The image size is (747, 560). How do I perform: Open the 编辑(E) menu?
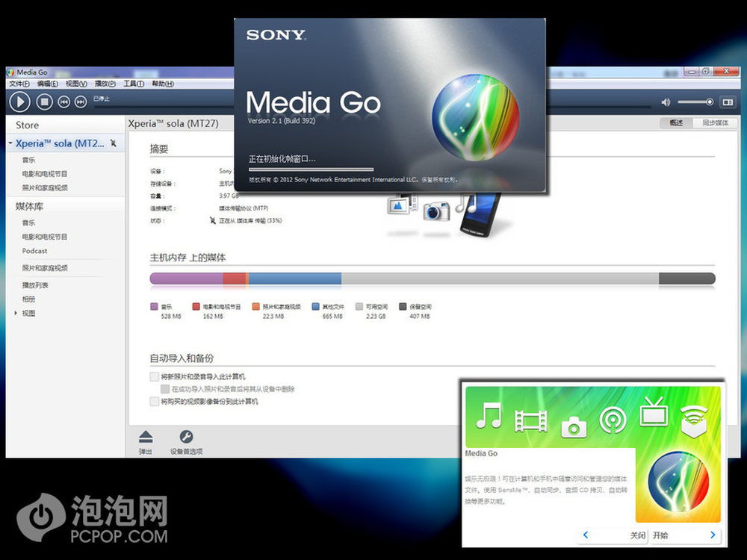[48, 84]
